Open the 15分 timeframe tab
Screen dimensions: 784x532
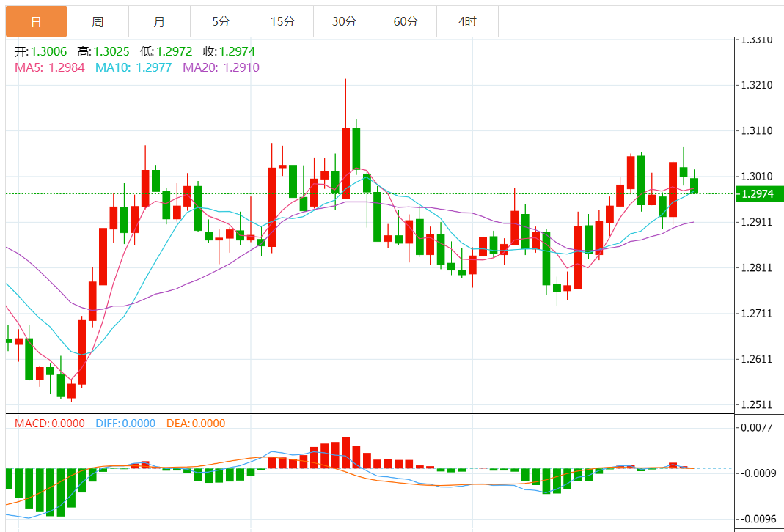[282, 21]
